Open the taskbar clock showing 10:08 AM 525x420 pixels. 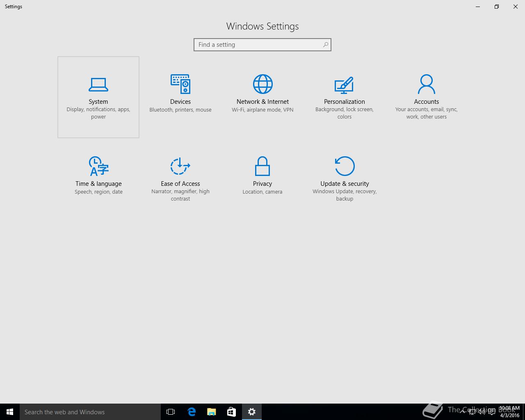[509, 412]
